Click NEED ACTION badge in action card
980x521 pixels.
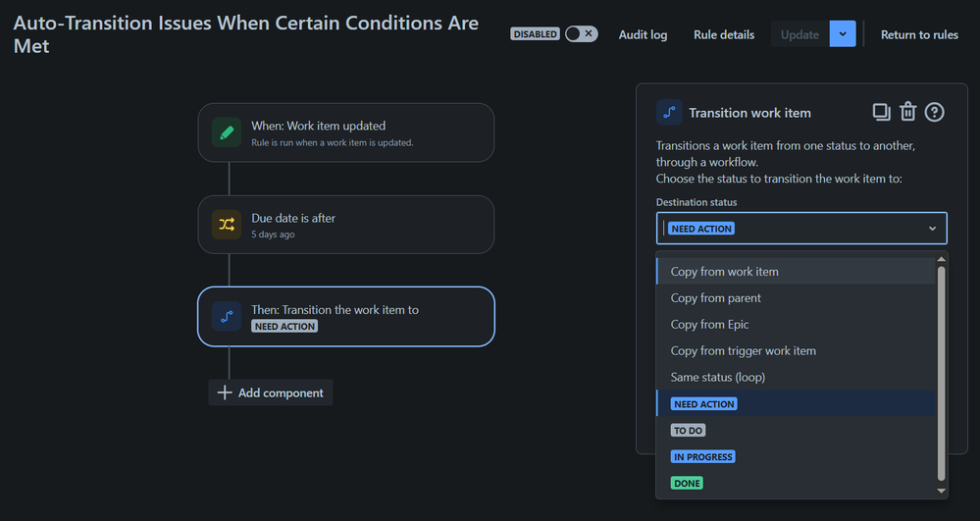pos(284,326)
